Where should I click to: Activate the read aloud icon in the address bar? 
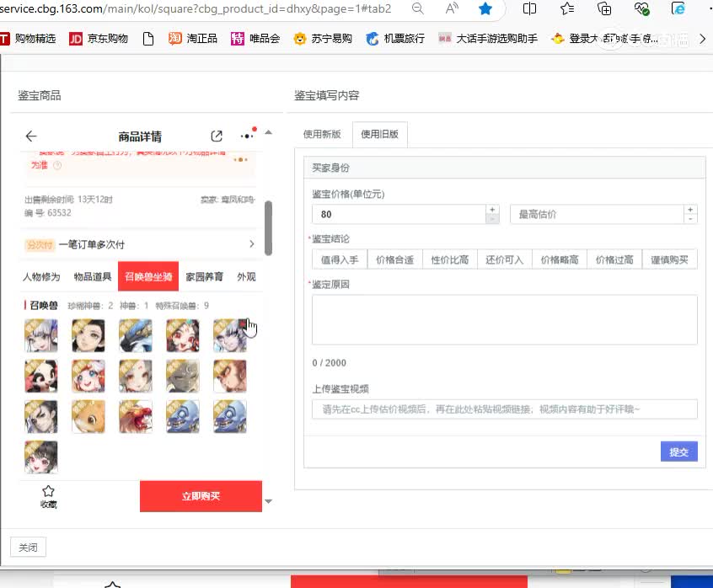click(x=452, y=8)
